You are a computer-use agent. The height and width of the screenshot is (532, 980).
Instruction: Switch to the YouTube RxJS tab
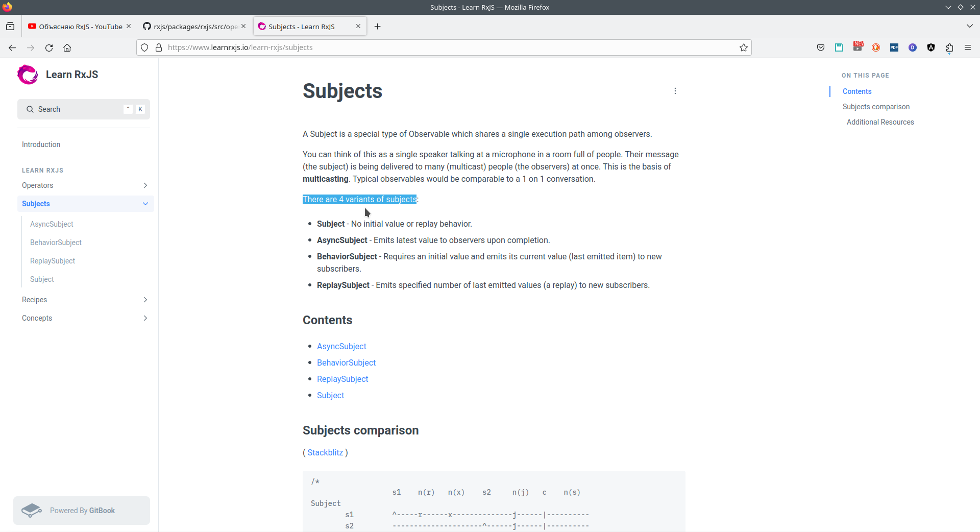pos(76,27)
